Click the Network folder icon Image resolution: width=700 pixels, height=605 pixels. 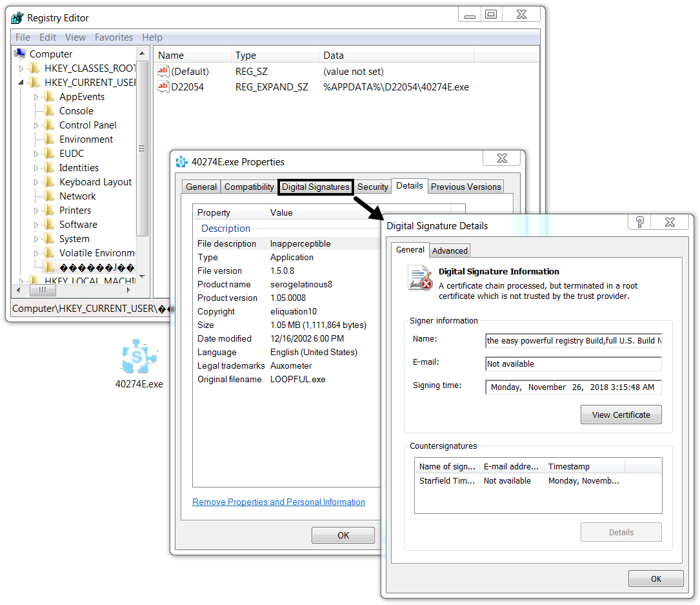[x=49, y=196]
